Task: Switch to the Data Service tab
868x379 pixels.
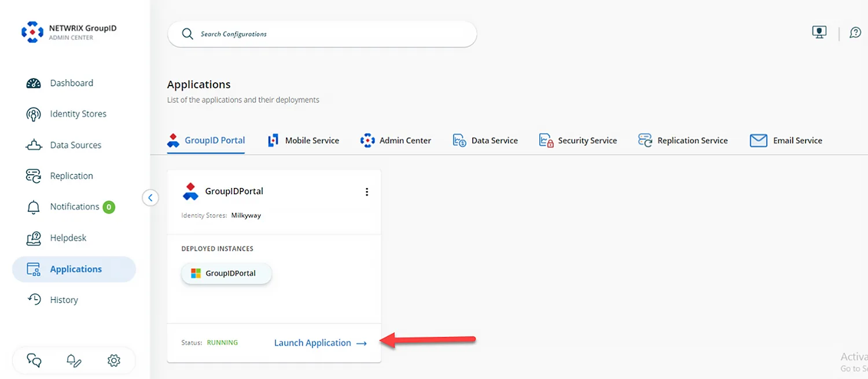Action: pyautogui.click(x=486, y=141)
